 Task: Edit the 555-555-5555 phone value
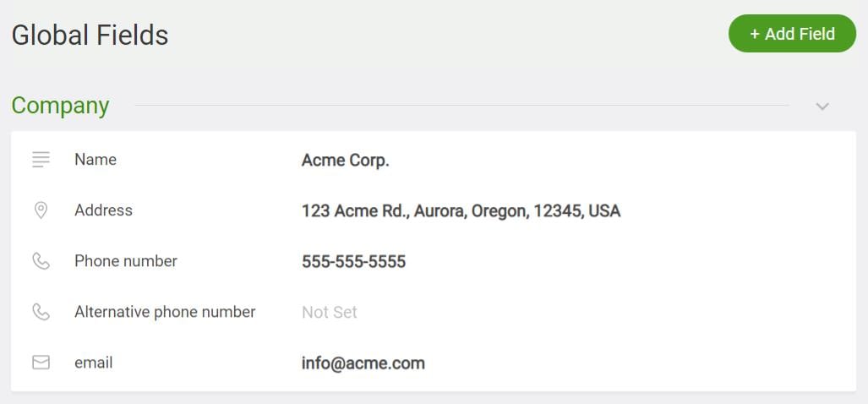[354, 262]
